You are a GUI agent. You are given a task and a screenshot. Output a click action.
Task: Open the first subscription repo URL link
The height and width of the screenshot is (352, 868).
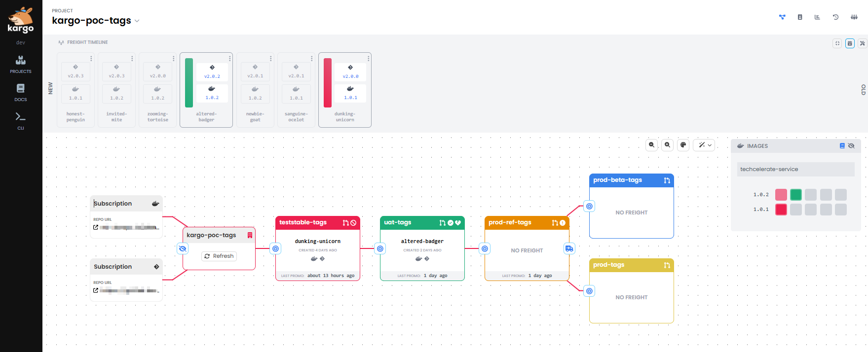(x=96, y=227)
